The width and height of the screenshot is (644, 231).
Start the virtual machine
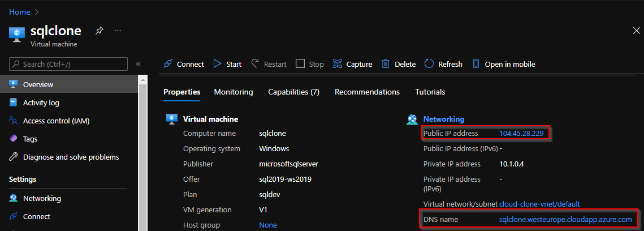pyautogui.click(x=227, y=64)
